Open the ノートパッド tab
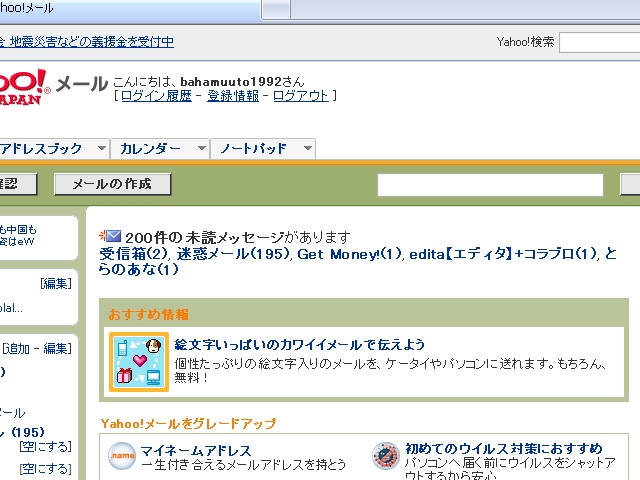This screenshot has width=640, height=480. click(253, 149)
